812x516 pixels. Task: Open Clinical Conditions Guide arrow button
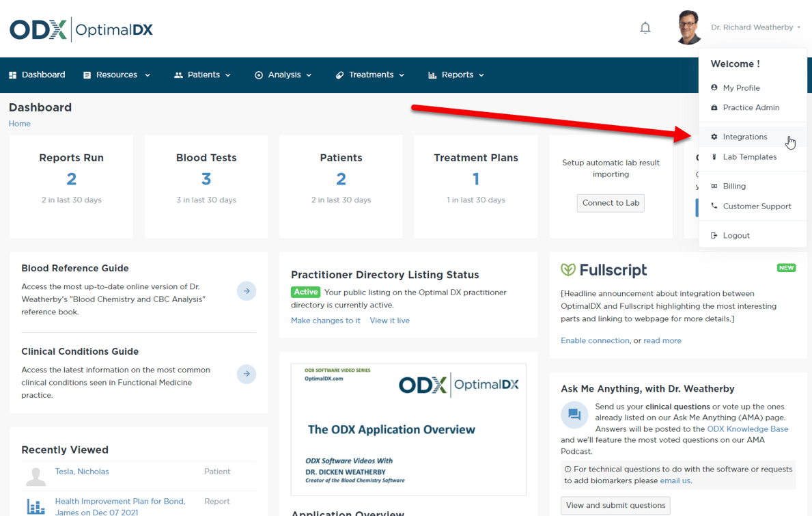pyautogui.click(x=247, y=374)
